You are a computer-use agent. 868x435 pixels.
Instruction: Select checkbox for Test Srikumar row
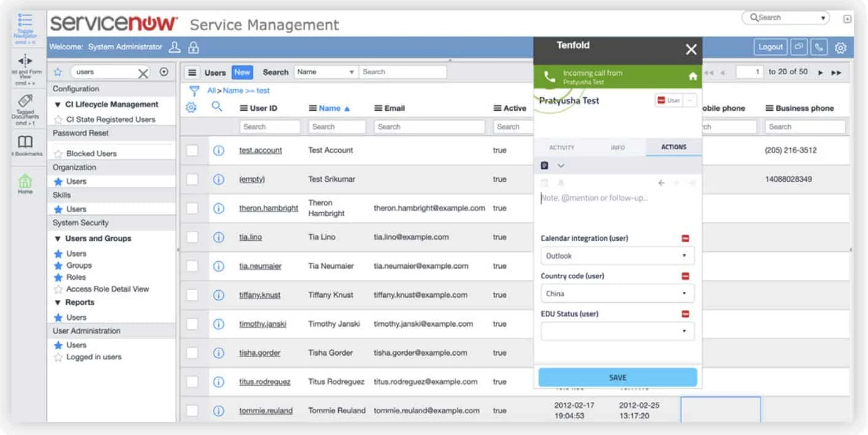click(193, 179)
